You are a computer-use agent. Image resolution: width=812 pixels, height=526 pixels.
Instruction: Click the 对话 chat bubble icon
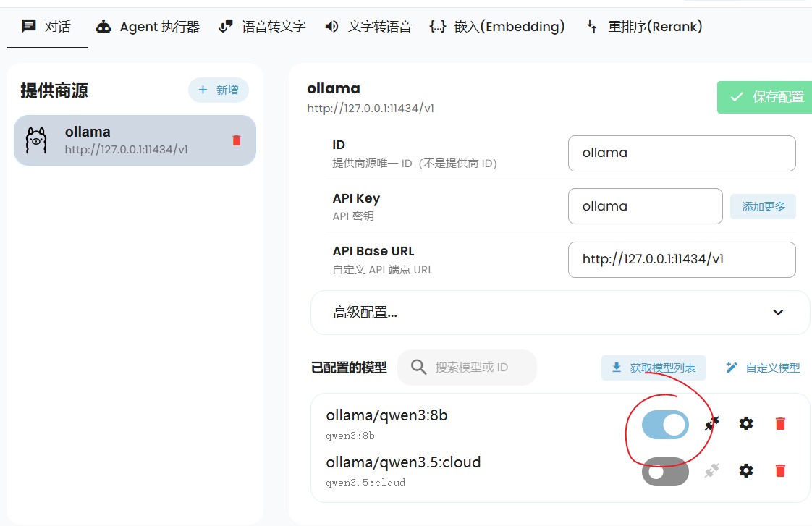click(x=28, y=26)
